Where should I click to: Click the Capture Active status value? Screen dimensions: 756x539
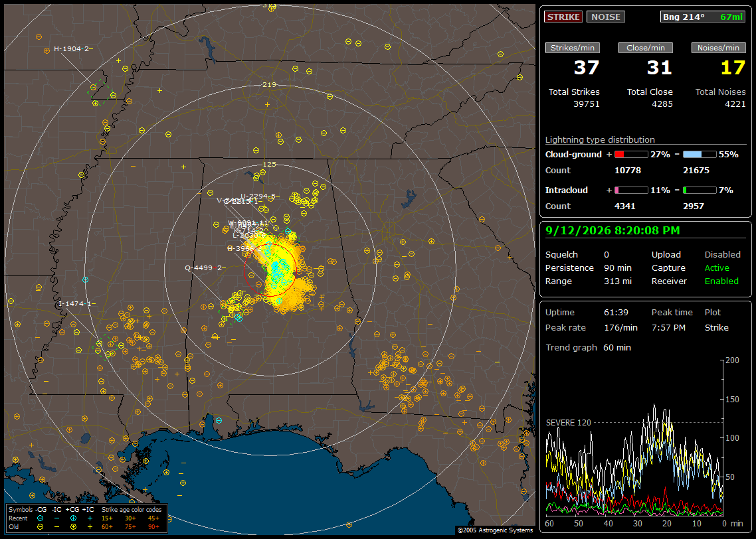tap(716, 268)
